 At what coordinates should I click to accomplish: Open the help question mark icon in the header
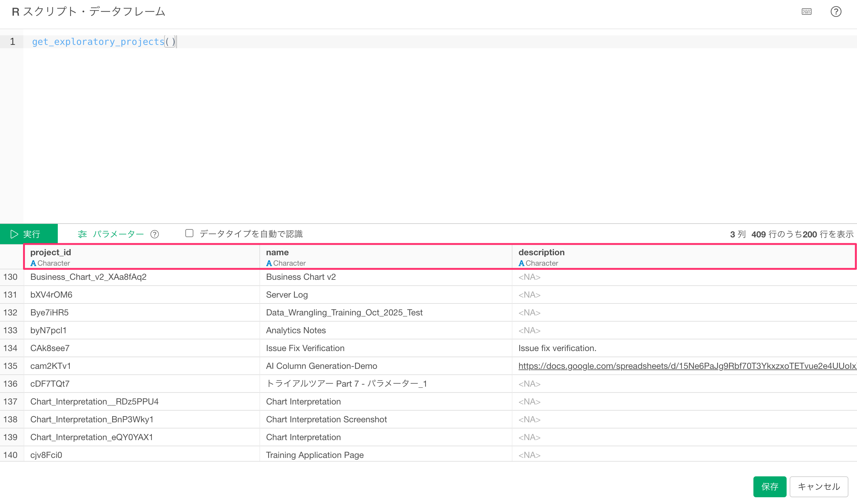coord(835,12)
